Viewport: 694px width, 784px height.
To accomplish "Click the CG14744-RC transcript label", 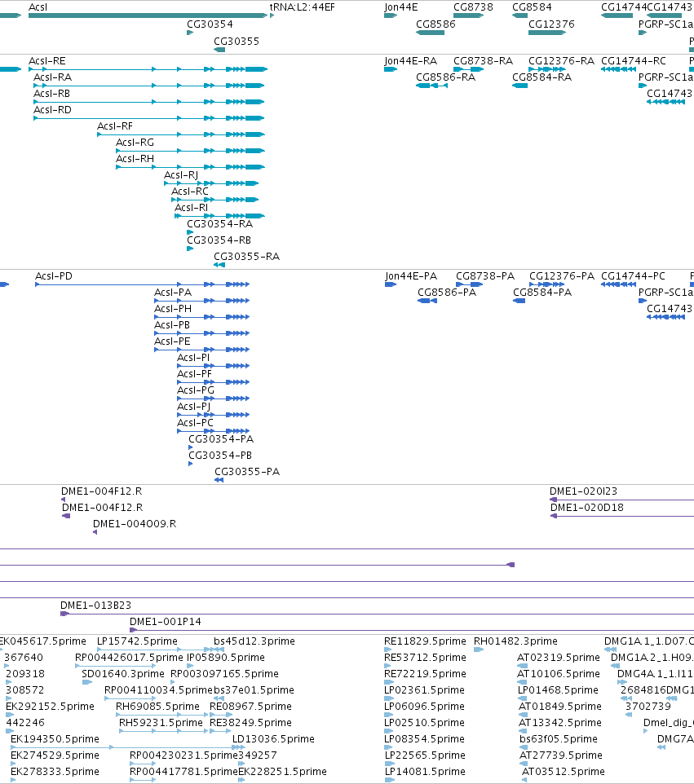I will click(633, 61).
